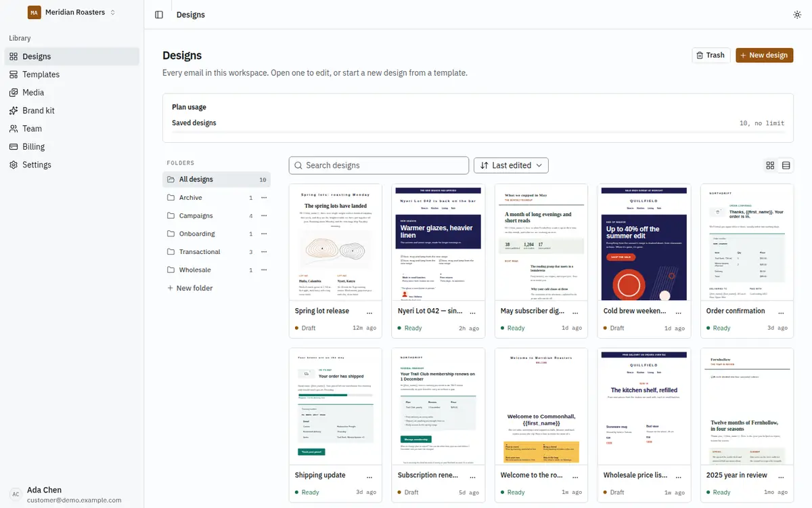Screen dimensions: 812x508
Task: Toggle the sidebar collapse icon
Action: pos(159,14)
